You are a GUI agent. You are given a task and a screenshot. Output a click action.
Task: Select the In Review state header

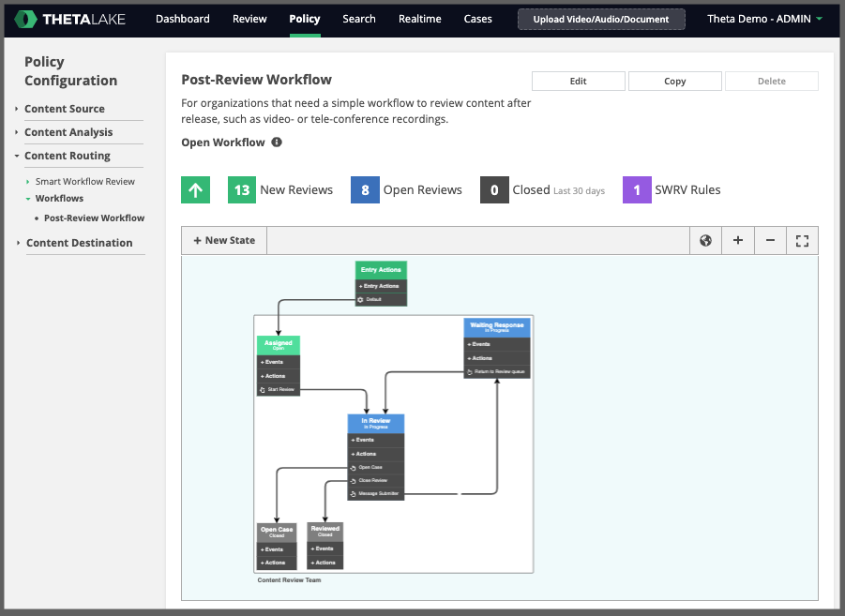[x=376, y=423]
